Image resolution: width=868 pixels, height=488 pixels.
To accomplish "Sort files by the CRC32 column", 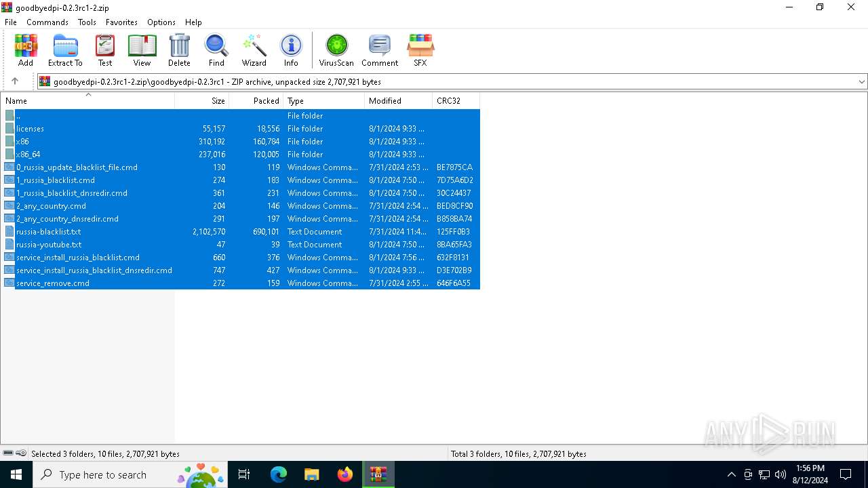I will click(x=456, y=100).
